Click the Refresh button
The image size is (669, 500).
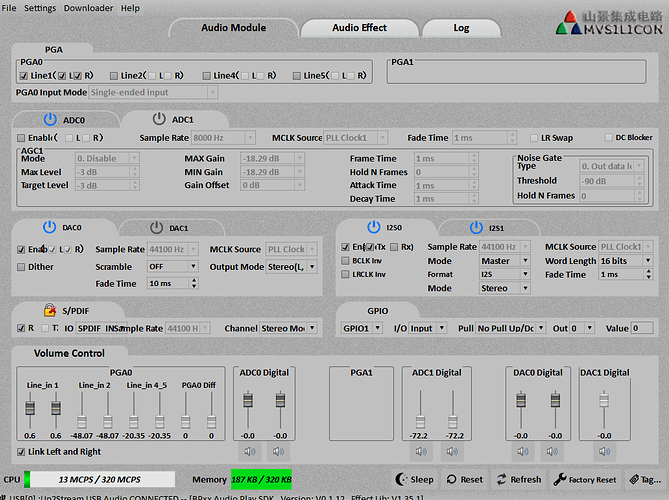[519, 480]
